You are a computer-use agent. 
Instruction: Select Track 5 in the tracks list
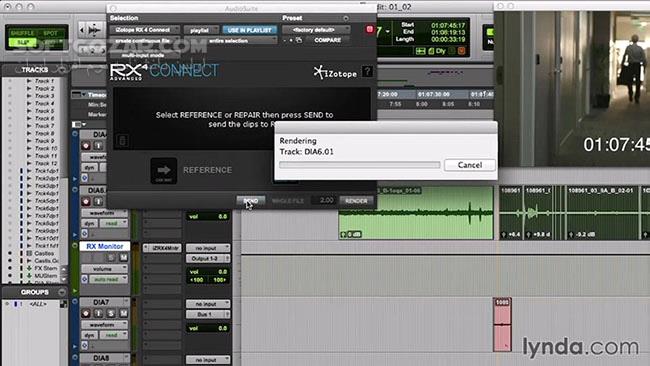[44, 111]
